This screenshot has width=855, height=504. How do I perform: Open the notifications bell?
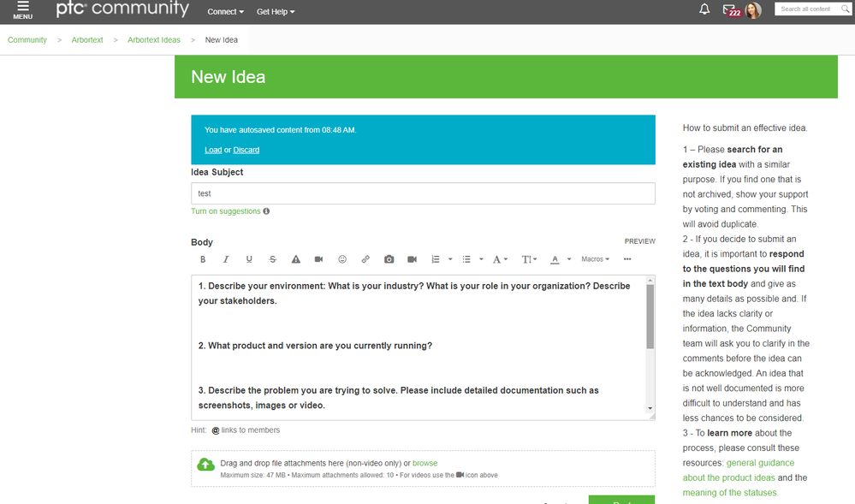[x=704, y=9]
